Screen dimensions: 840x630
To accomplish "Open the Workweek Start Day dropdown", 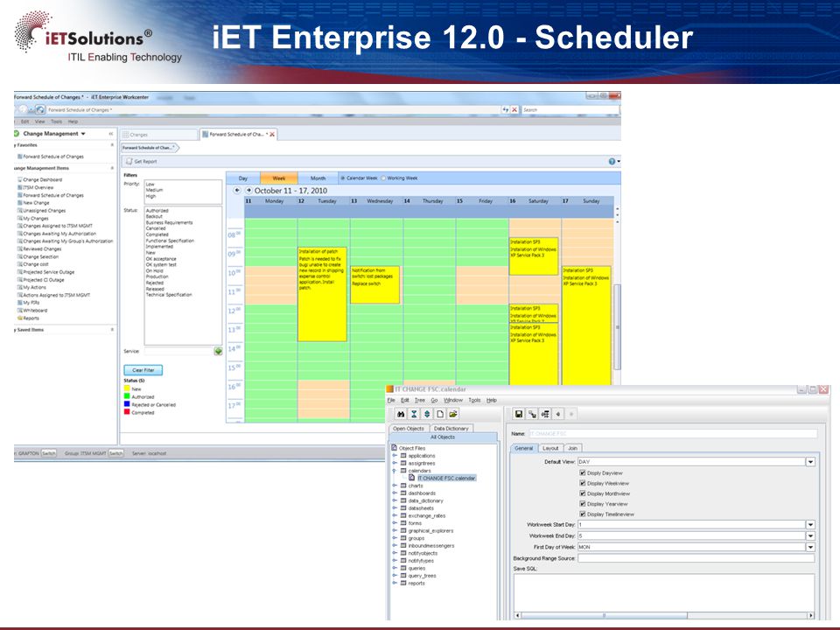I will [810, 525].
